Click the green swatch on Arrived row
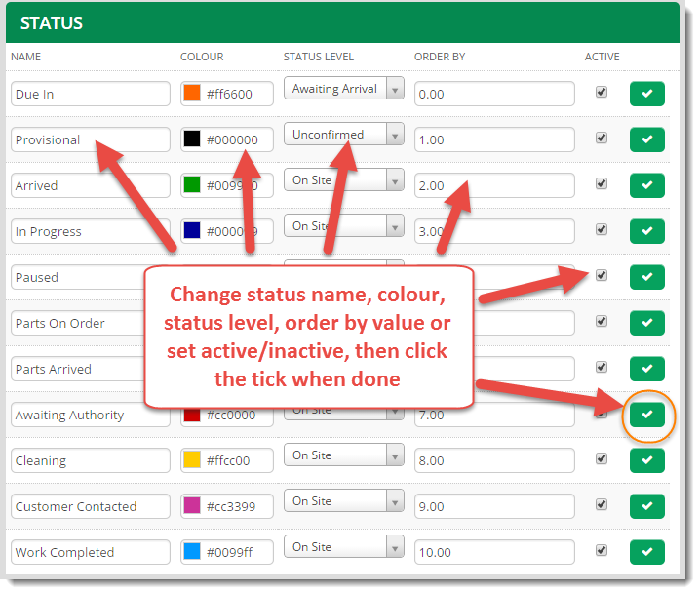 pyautogui.click(x=192, y=184)
